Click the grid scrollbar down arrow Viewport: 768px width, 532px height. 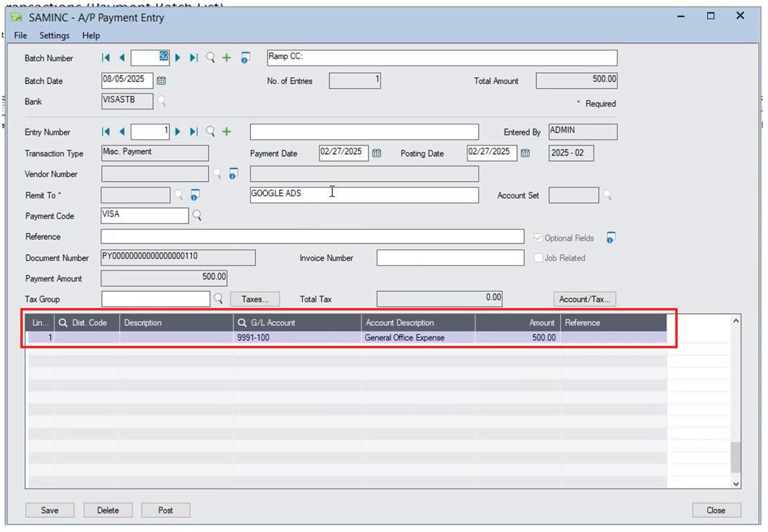click(735, 483)
